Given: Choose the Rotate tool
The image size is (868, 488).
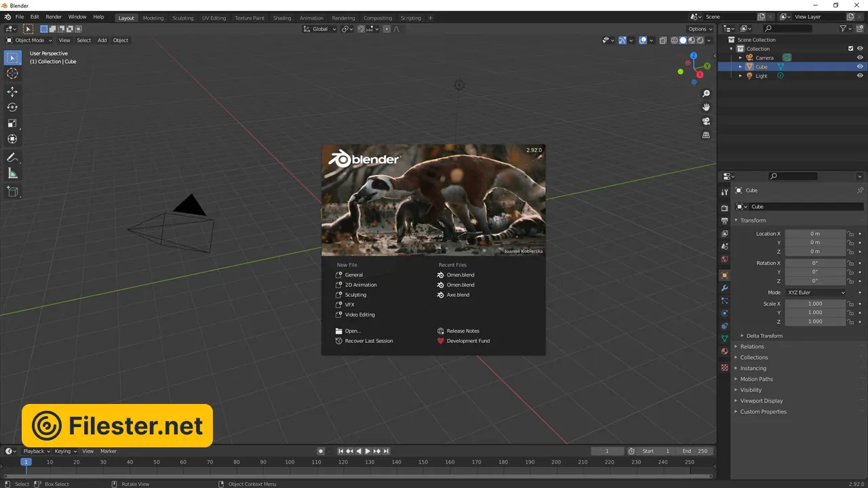Looking at the screenshot, I should 12,107.
